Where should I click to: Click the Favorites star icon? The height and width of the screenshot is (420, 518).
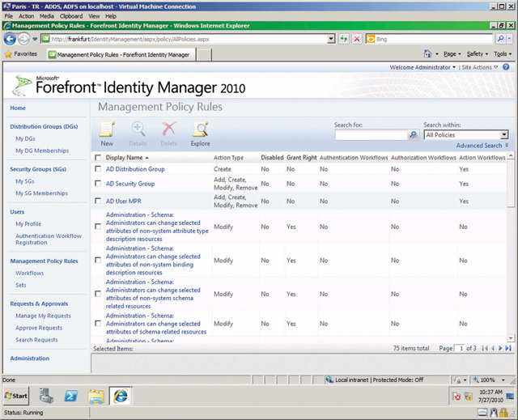click(8, 54)
